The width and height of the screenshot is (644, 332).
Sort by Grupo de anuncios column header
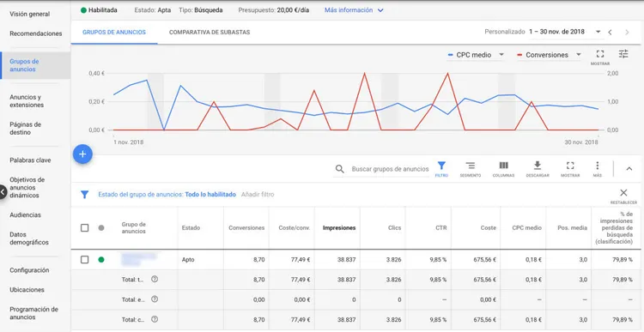[x=133, y=227]
